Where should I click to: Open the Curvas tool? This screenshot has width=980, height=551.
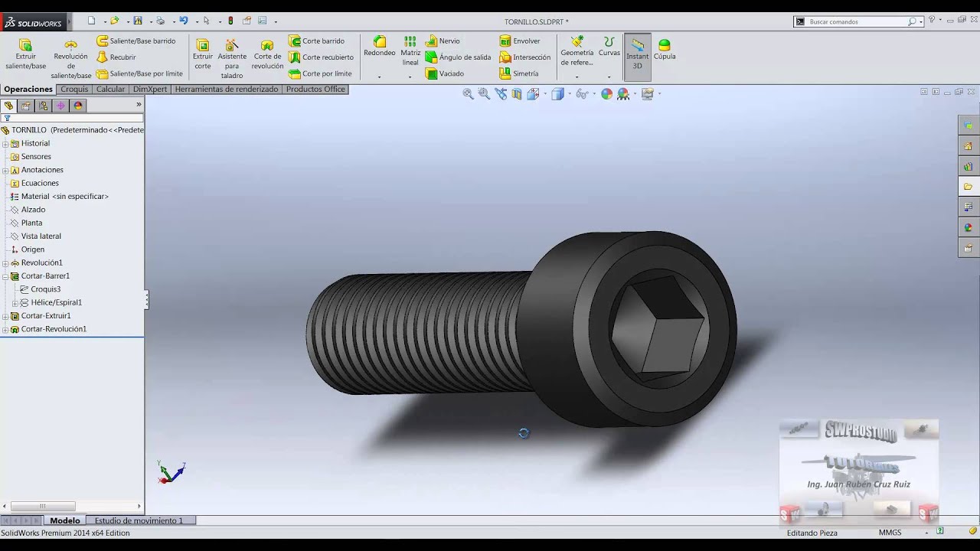[609, 47]
